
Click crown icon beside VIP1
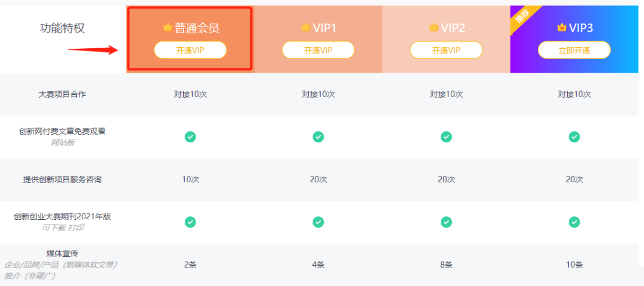(x=305, y=27)
